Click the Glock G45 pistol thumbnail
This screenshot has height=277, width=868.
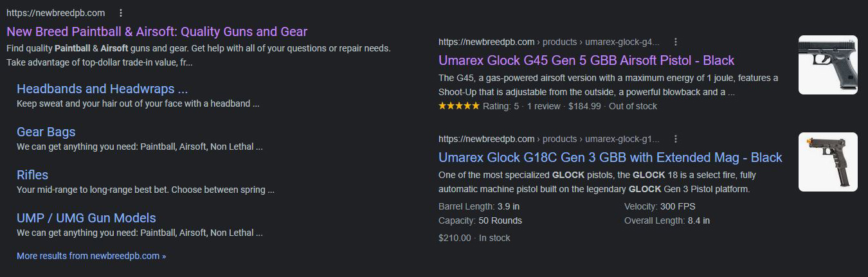[828, 65]
